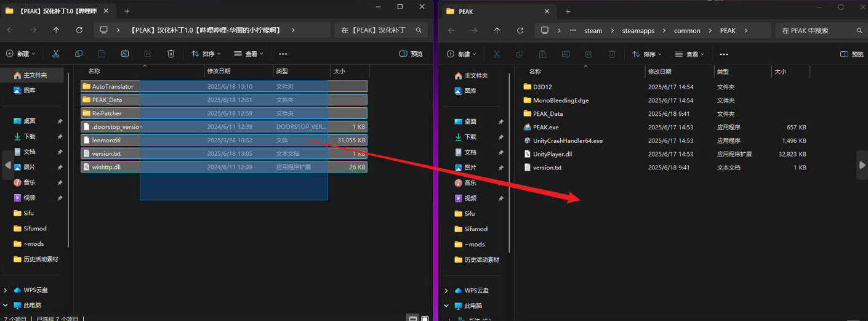Viewport: 868px width, 321px height.
Task: Open ~mods in PEAK window sidebar
Action: pyautogui.click(x=476, y=244)
